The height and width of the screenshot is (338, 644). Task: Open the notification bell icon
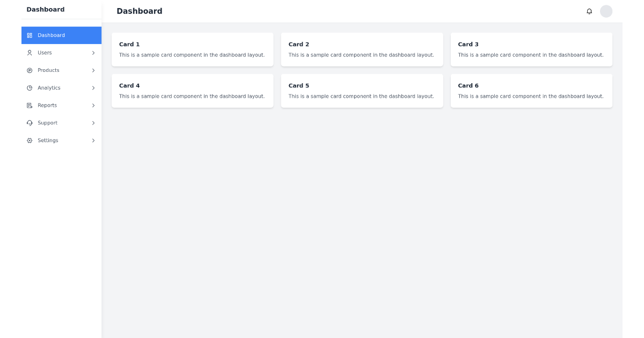pyautogui.click(x=589, y=11)
